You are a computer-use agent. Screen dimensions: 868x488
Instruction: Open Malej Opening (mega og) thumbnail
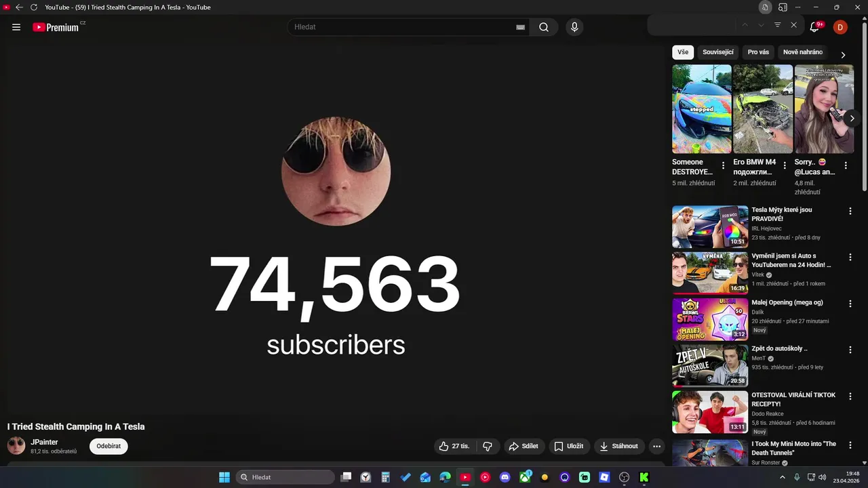coord(710,319)
